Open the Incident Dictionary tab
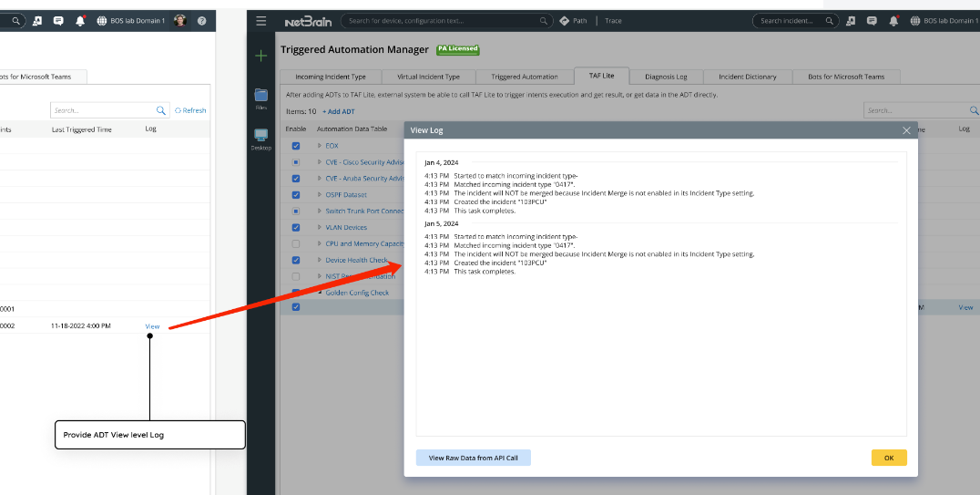 (x=748, y=77)
